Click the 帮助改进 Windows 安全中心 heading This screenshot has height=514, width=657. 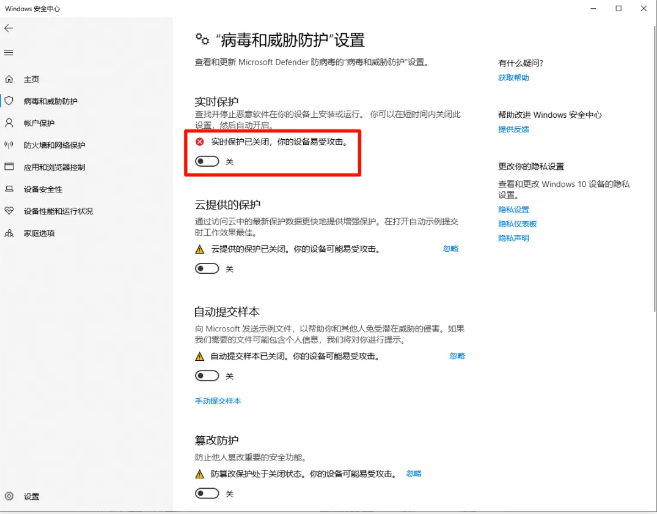point(550,115)
